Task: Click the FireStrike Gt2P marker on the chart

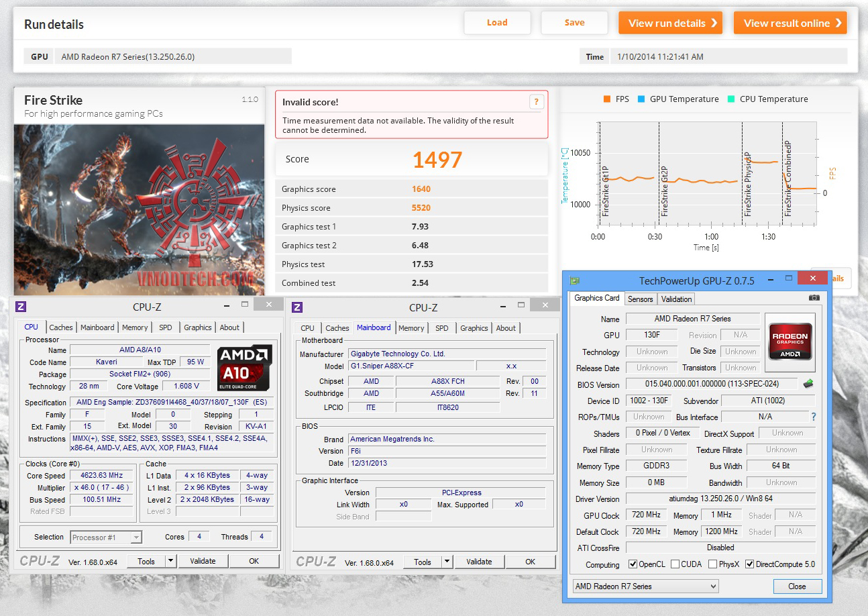Action: (664, 191)
